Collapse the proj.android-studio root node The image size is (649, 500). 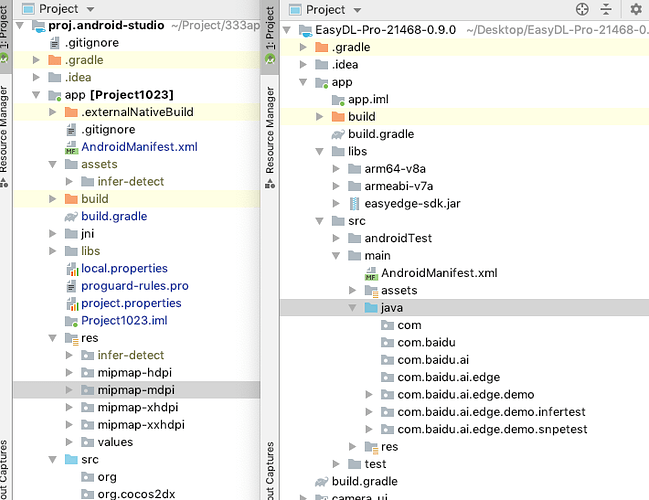click(19, 26)
